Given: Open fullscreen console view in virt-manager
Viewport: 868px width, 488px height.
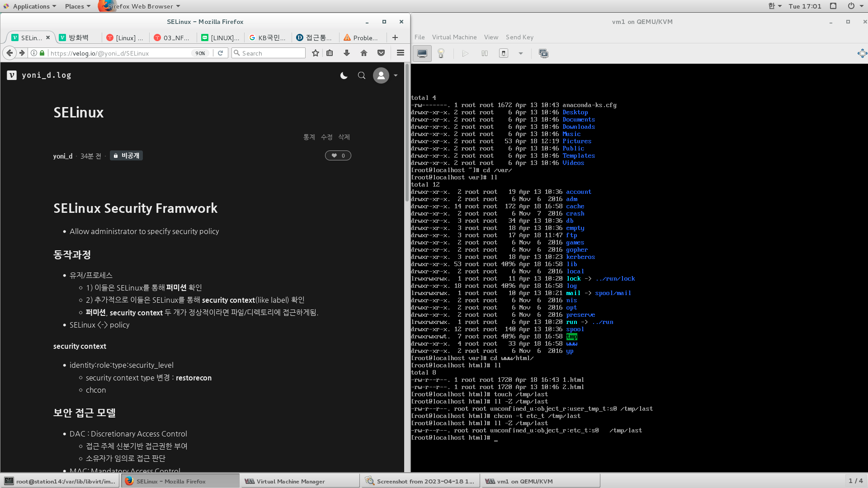Looking at the screenshot, I should pyautogui.click(x=543, y=53).
